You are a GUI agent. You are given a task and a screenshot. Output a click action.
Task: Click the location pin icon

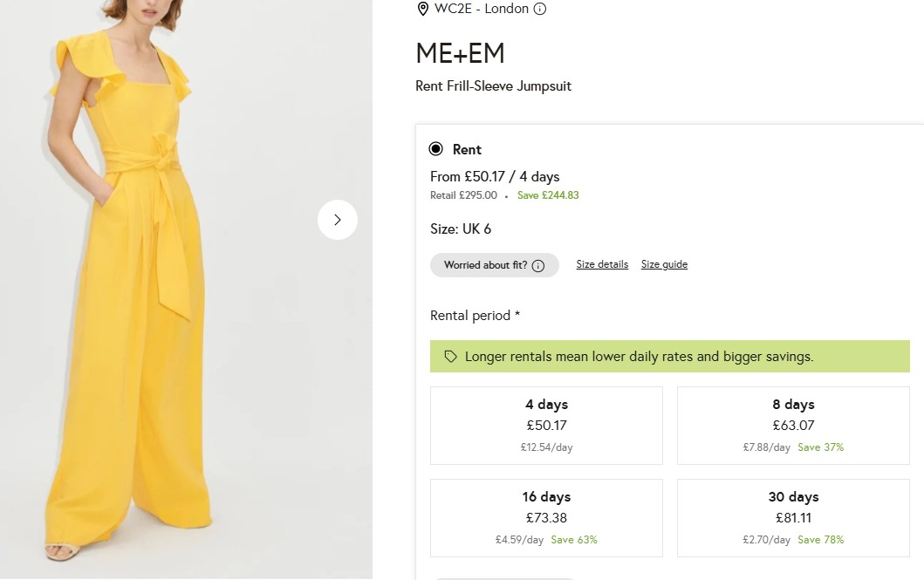pos(422,10)
